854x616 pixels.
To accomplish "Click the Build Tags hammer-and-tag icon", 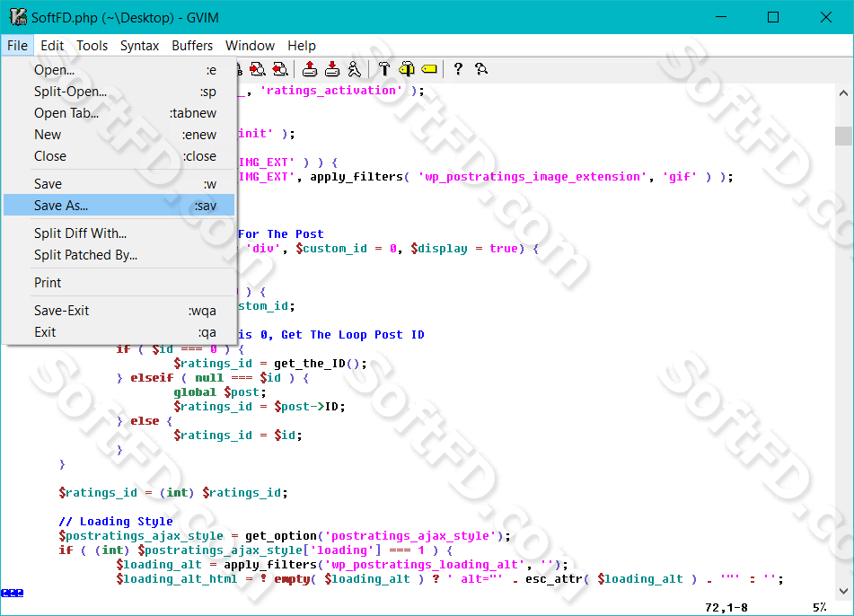I will coord(406,69).
